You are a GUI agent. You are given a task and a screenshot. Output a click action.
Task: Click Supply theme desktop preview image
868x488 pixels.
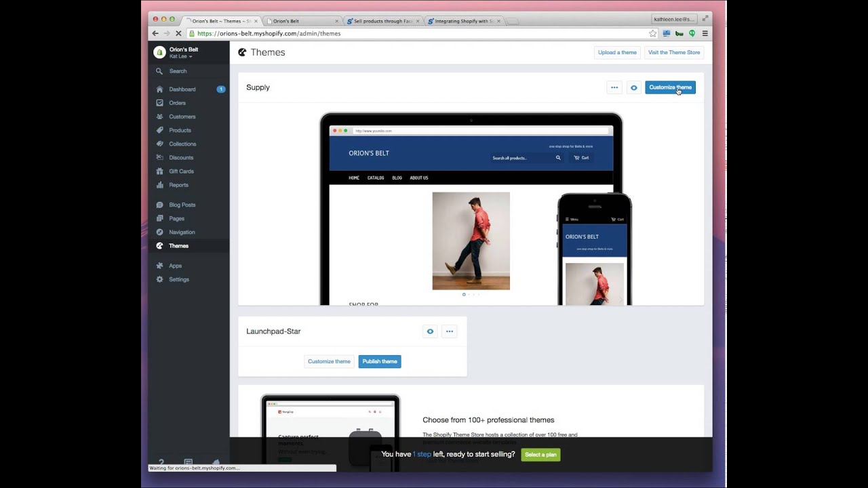click(471, 209)
